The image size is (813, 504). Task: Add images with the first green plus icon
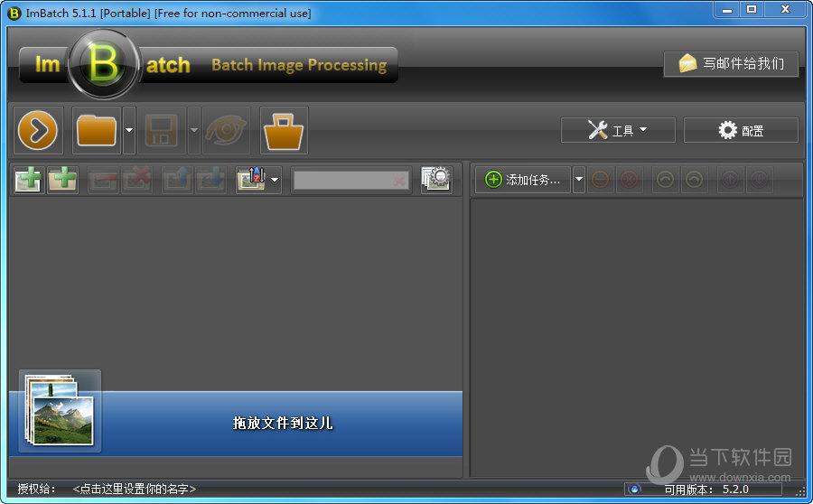pos(30,180)
